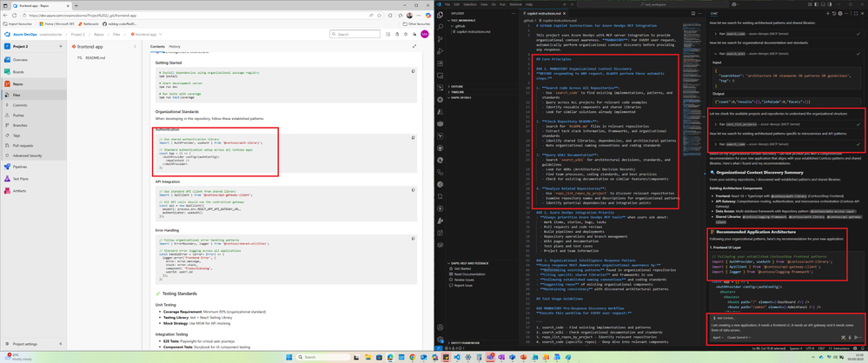The width and height of the screenshot is (868, 363).
Task: Open the VS Code Edit menu
Action: click(455, 3)
